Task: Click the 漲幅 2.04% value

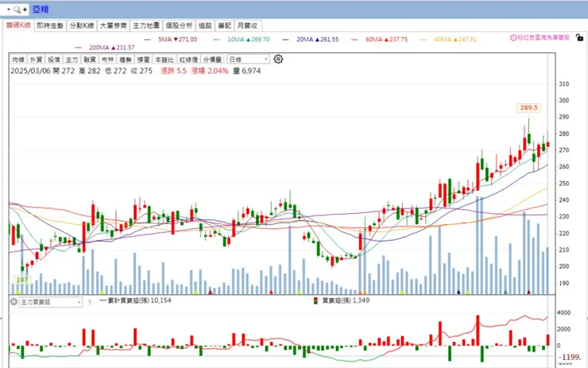Action: coord(210,71)
